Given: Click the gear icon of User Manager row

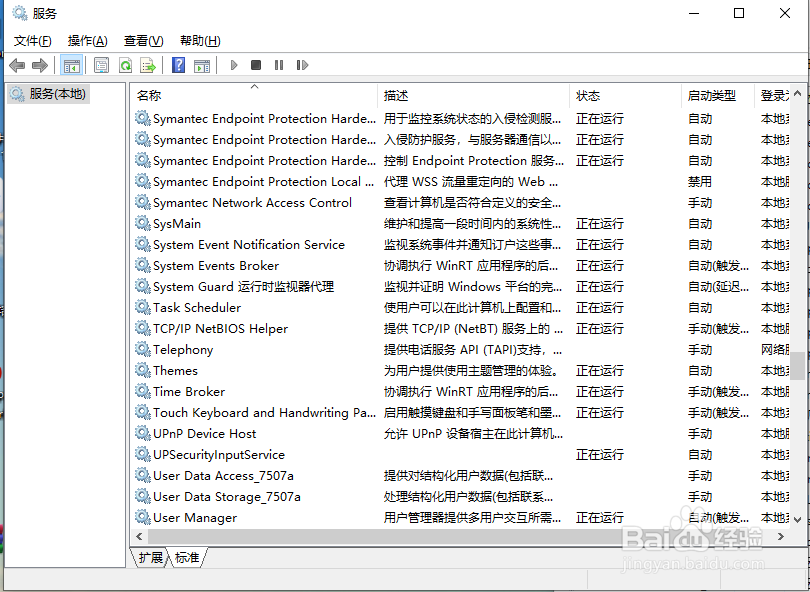Looking at the screenshot, I should (x=143, y=517).
